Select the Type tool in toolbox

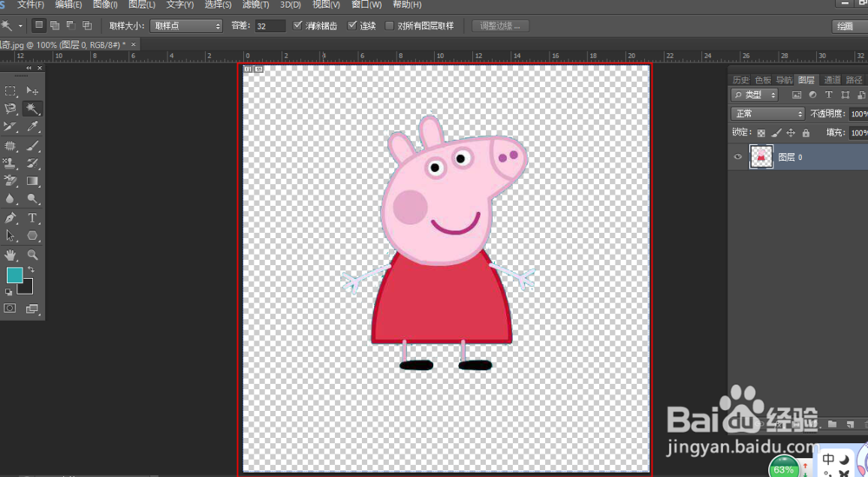32,218
